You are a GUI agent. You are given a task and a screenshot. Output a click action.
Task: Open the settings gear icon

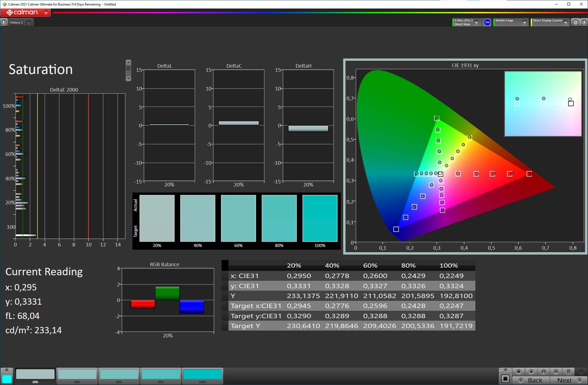pyautogui.click(x=575, y=22)
